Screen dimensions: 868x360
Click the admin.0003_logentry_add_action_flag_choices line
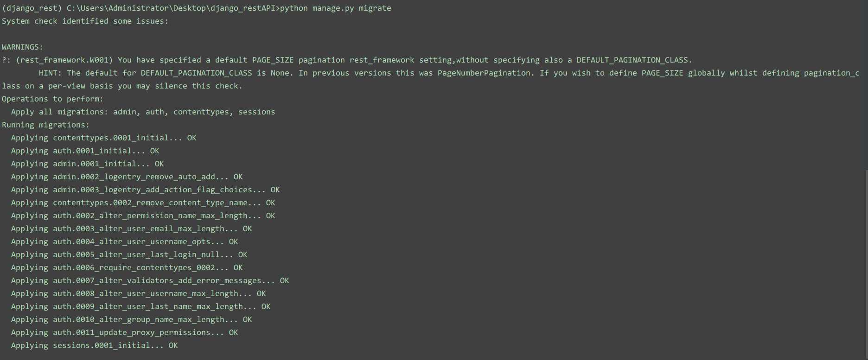pos(145,190)
